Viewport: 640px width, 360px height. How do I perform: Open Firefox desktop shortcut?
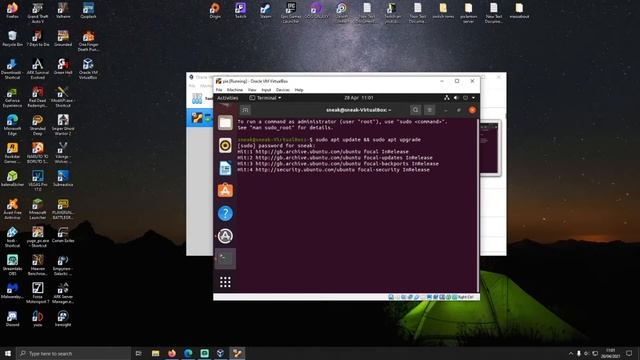coord(12,11)
